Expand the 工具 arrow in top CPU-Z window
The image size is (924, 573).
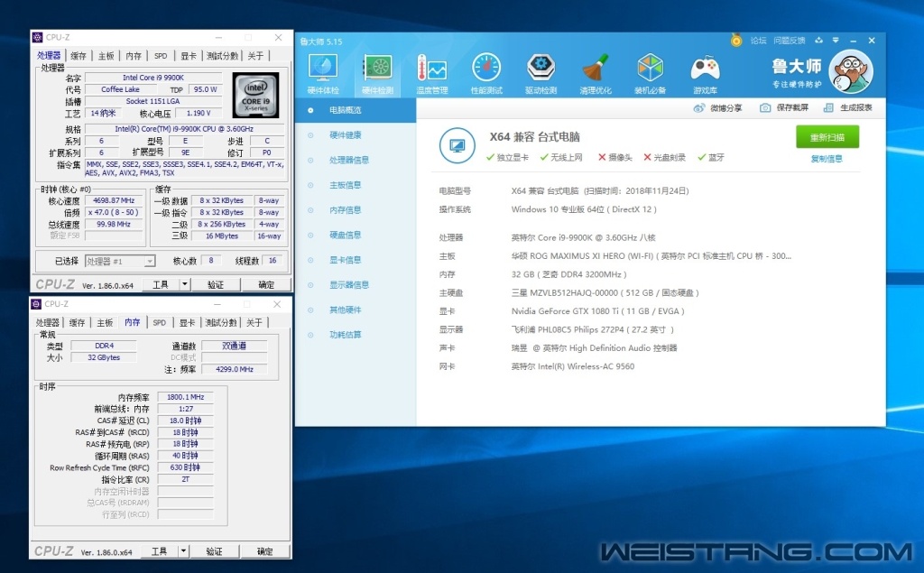[x=184, y=285]
